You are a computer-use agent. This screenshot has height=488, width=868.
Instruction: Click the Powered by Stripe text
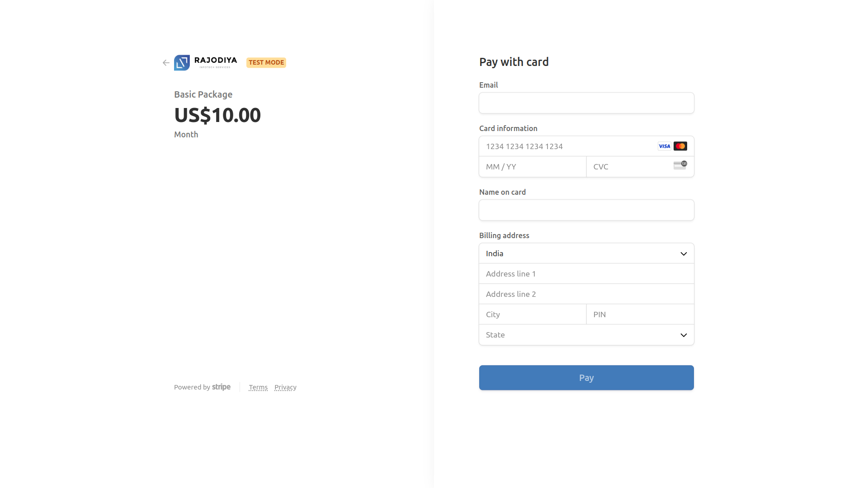pyautogui.click(x=193, y=387)
